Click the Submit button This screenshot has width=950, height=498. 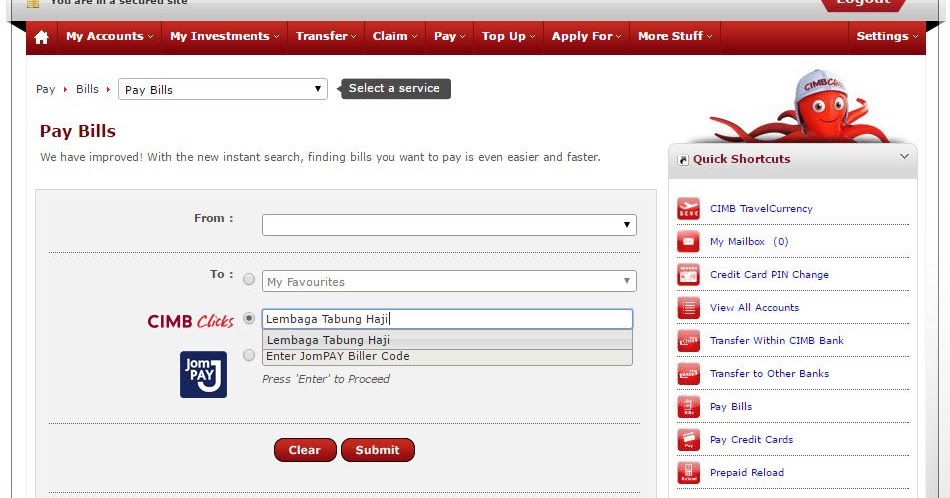[x=377, y=450]
